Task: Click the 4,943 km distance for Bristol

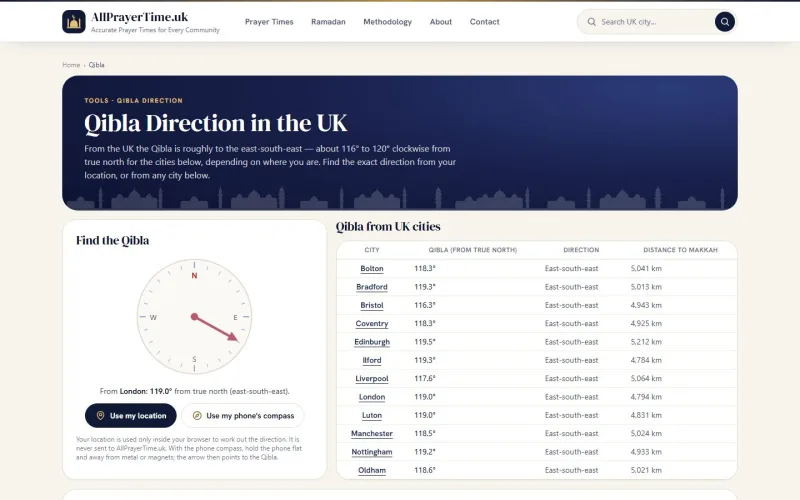Action: pyautogui.click(x=646, y=305)
